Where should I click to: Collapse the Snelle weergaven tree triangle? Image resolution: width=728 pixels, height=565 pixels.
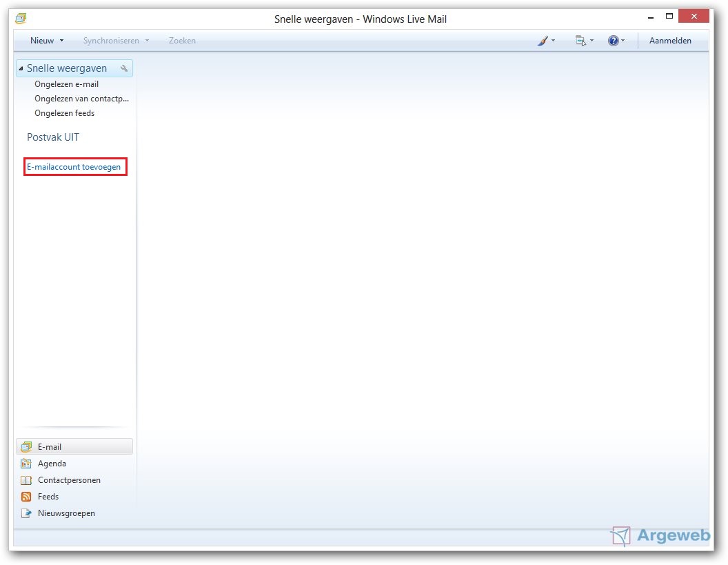[21, 69]
